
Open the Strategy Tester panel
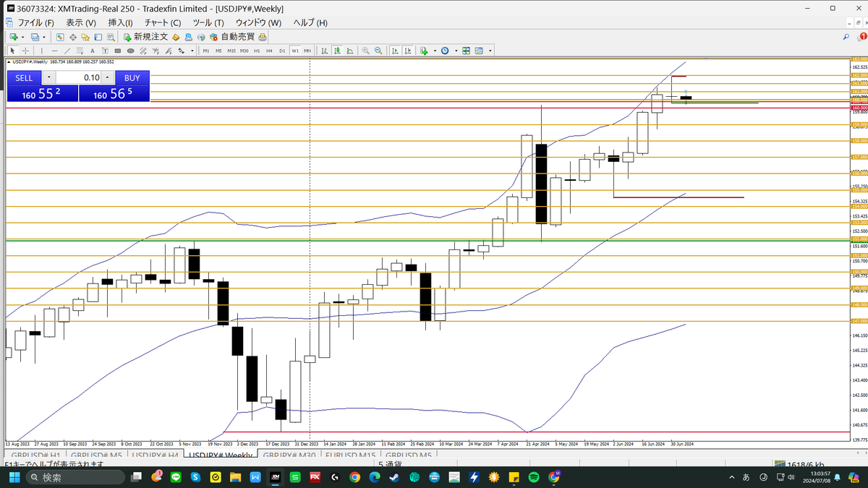[x=111, y=37]
